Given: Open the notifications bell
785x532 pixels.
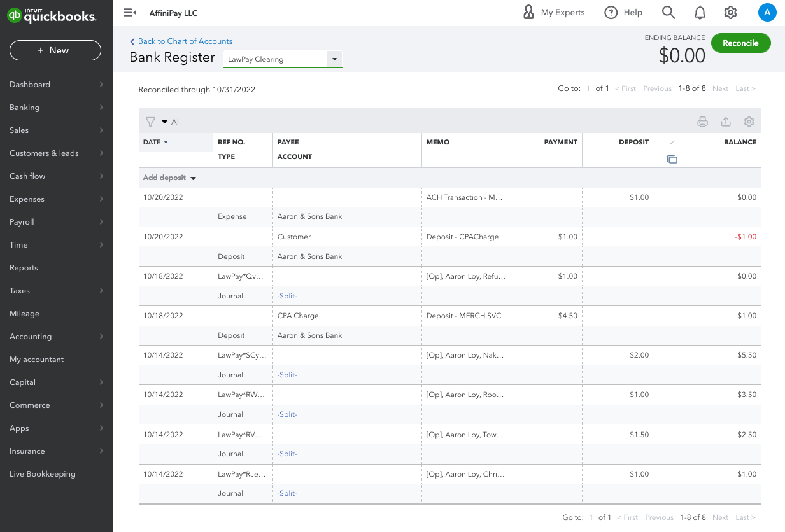Looking at the screenshot, I should 700,13.
